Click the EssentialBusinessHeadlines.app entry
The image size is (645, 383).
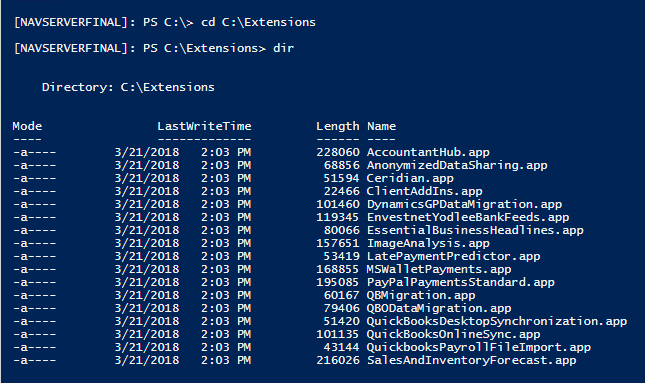[x=475, y=230]
